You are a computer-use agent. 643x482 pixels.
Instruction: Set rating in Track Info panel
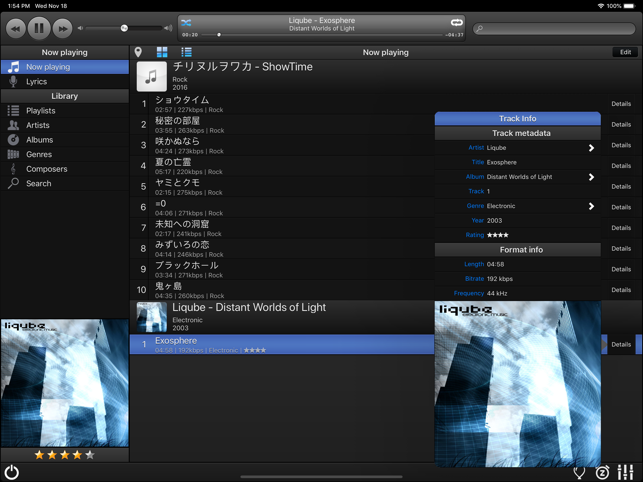(497, 235)
